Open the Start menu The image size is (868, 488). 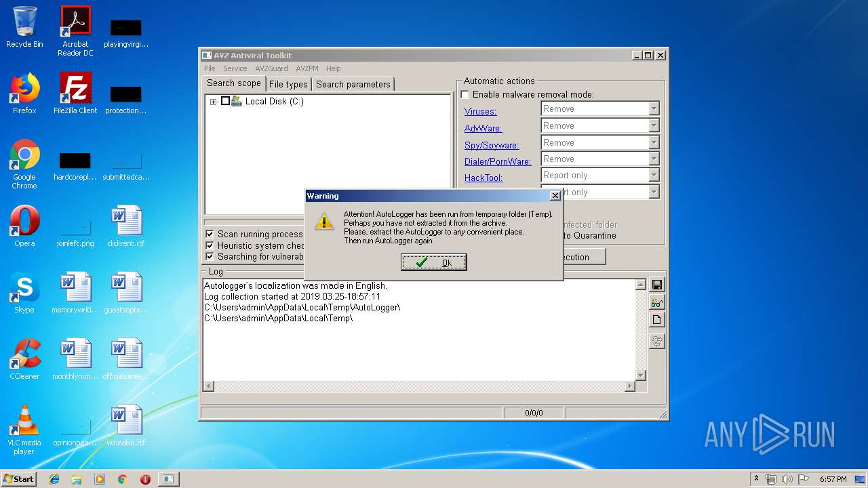(18, 479)
